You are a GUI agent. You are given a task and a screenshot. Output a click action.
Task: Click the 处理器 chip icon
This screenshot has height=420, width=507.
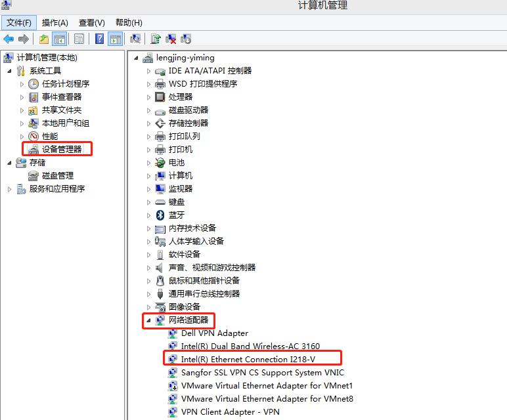pos(160,97)
